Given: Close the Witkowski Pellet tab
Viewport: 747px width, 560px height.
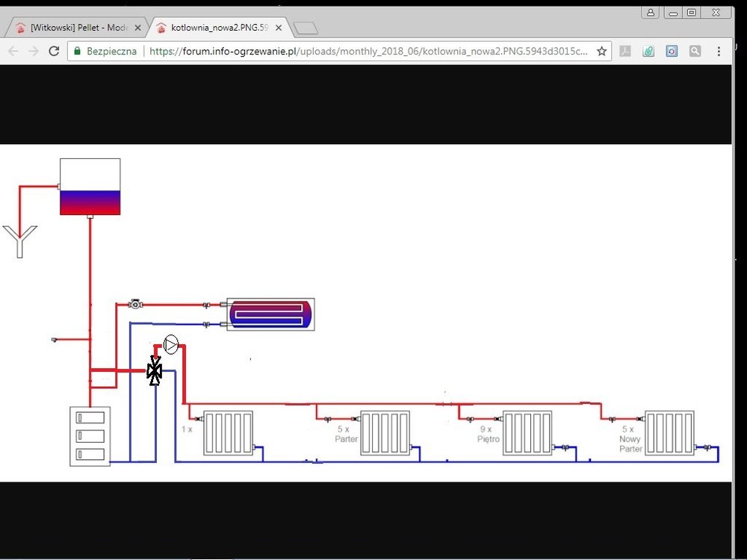Looking at the screenshot, I should (x=137, y=28).
